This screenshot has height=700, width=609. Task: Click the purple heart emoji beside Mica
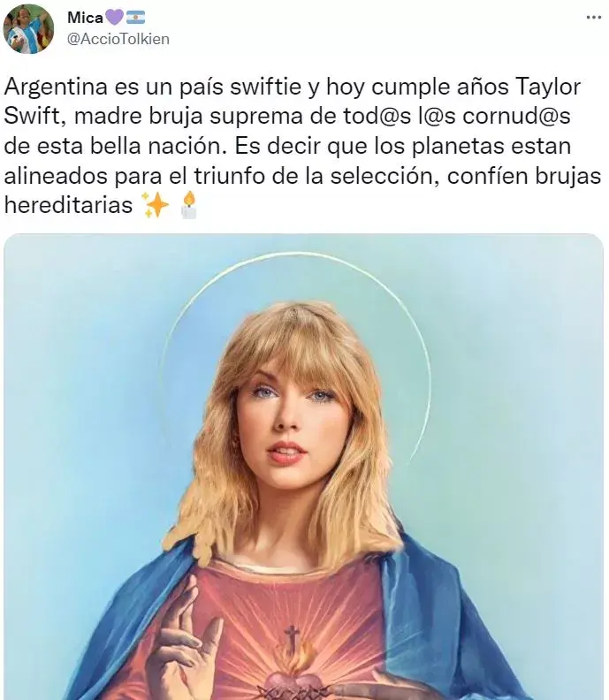(115, 18)
